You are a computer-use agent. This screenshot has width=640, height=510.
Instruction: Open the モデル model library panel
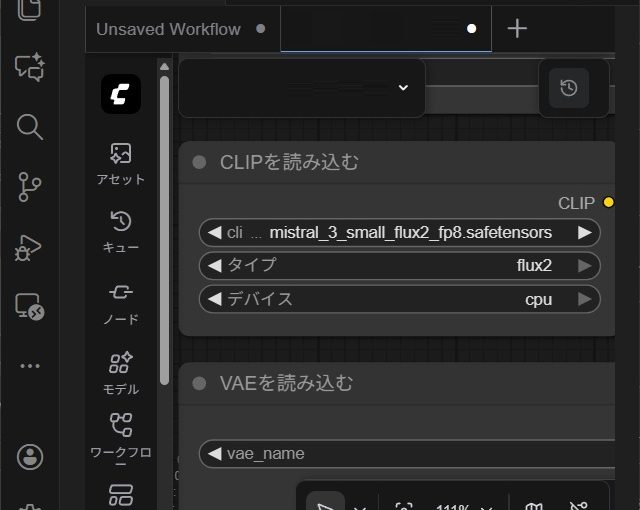[x=121, y=373]
